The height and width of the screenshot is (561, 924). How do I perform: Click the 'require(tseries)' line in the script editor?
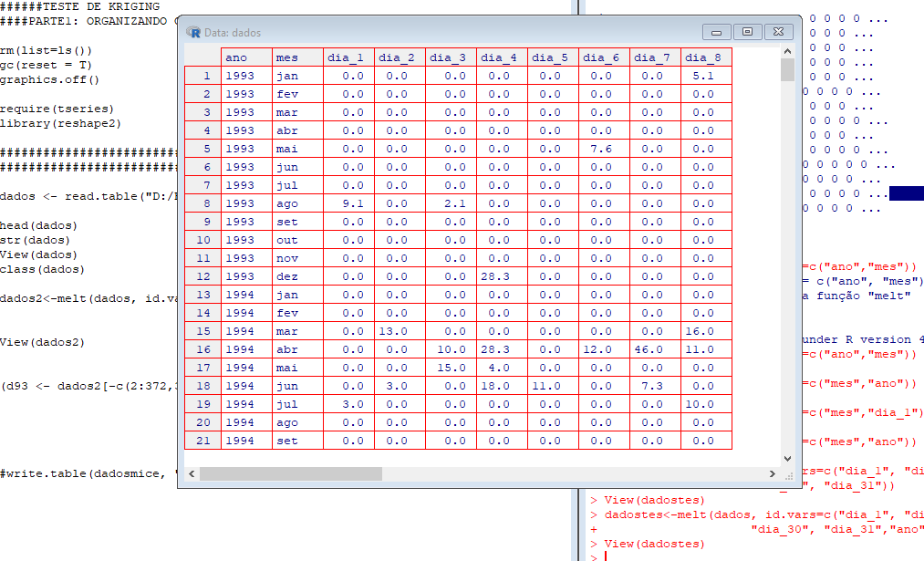tap(57, 109)
